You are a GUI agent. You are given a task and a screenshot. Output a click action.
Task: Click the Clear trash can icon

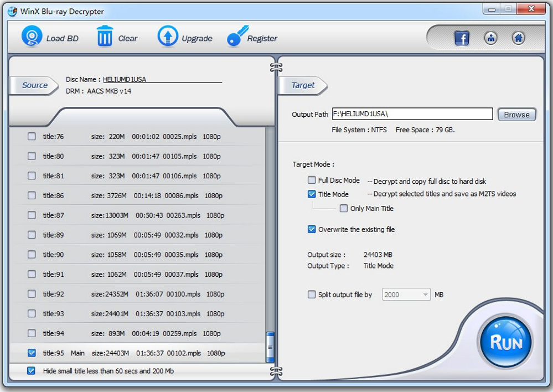[105, 36]
